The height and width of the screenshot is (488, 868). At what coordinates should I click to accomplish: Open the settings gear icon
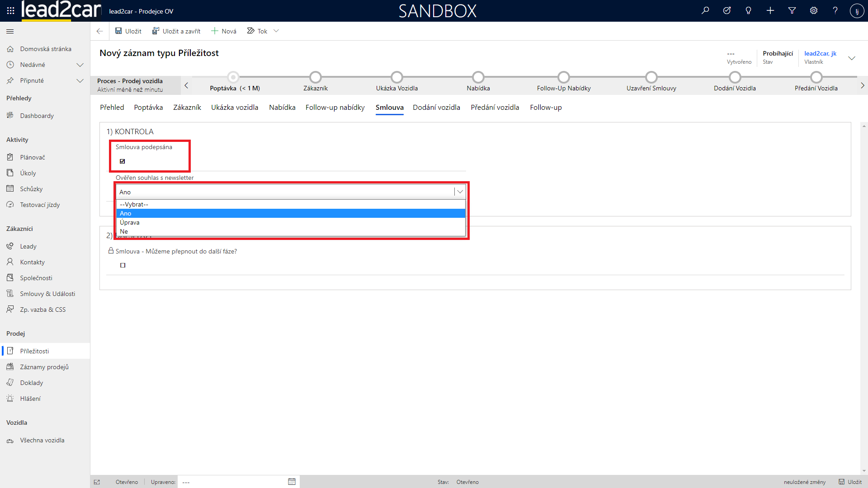click(814, 10)
